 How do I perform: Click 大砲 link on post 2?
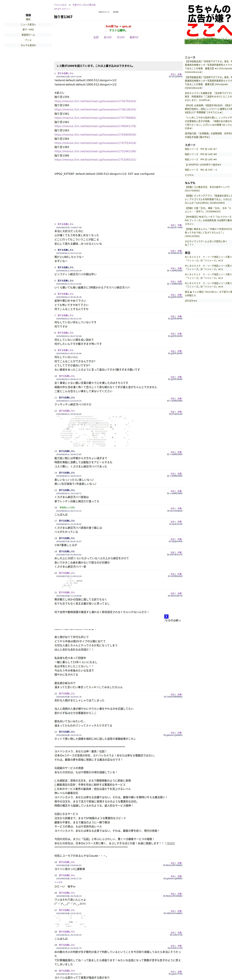click(180, 225)
